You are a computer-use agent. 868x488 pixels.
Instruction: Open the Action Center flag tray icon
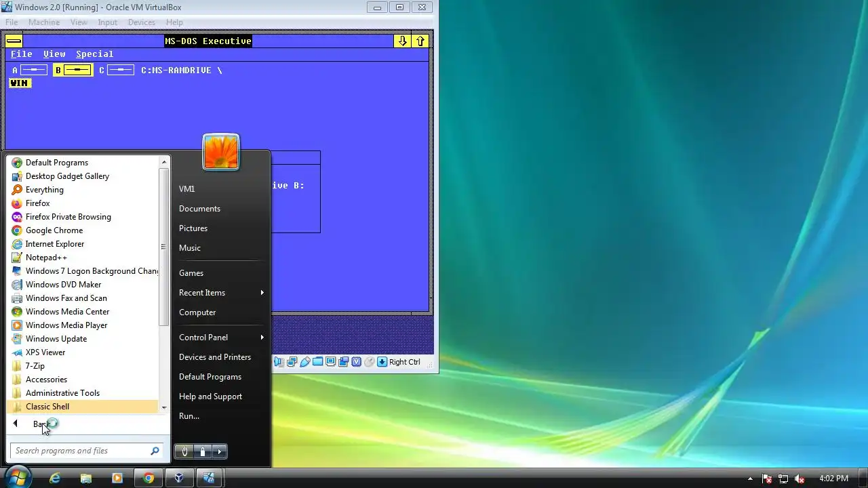767,479
